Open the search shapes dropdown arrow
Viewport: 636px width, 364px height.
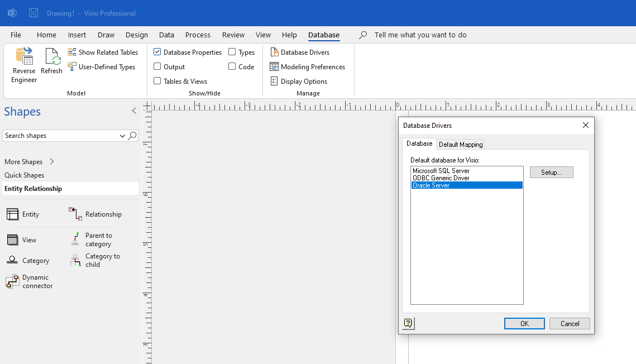tap(122, 136)
